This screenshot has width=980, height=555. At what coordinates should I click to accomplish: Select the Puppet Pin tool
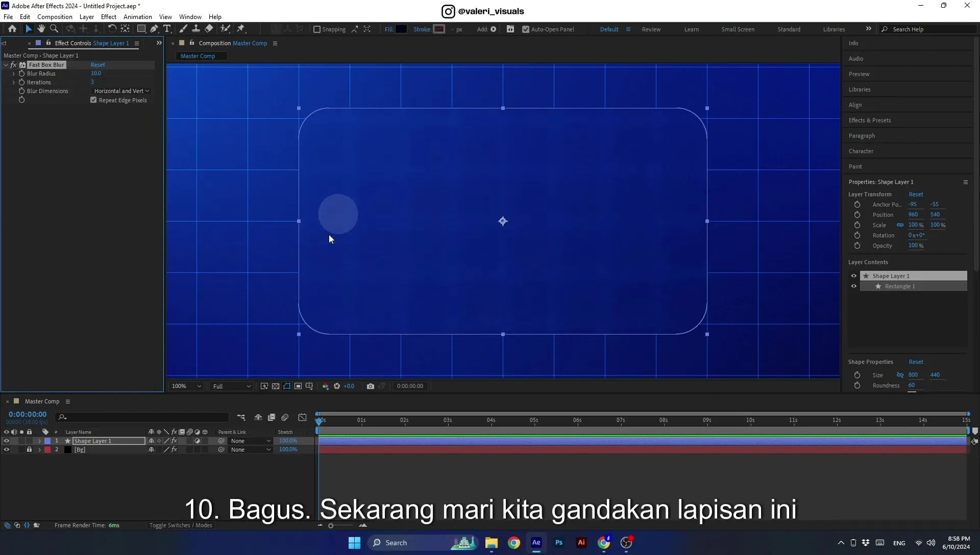[241, 29]
